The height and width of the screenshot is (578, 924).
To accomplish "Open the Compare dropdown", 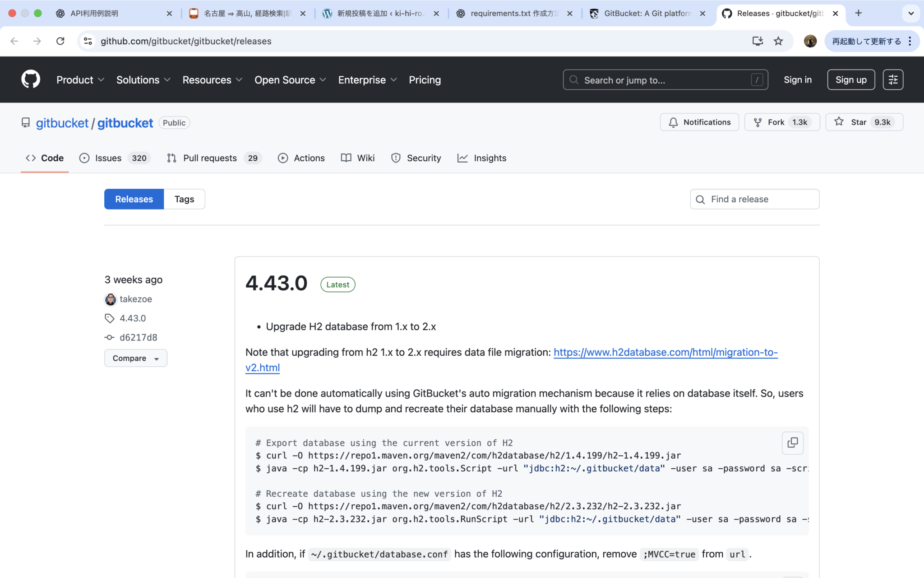I will (x=135, y=358).
